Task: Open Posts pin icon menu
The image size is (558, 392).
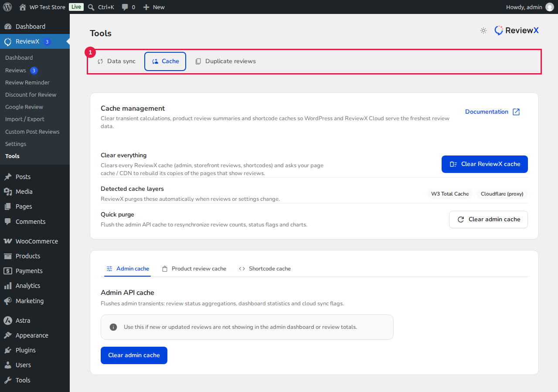Action: [8, 177]
